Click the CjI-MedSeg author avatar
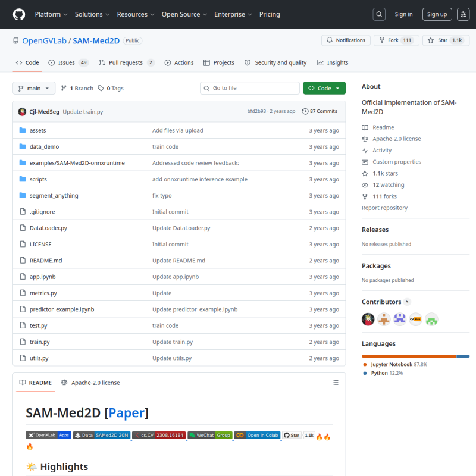 (22, 112)
